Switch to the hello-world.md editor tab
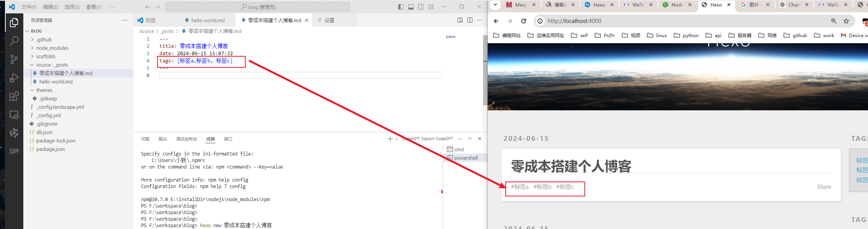The height and width of the screenshot is (229, 868). (208, 20)
